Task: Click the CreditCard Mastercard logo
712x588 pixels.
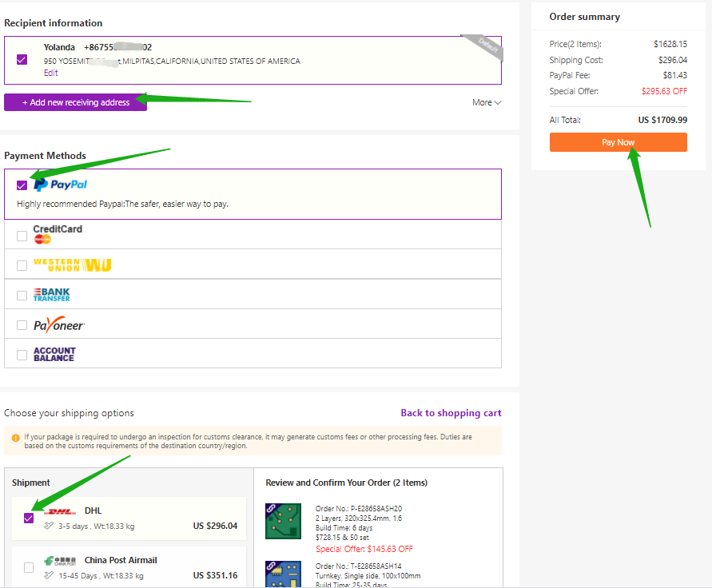Action: pyautogui.click(x=57, y=233)
